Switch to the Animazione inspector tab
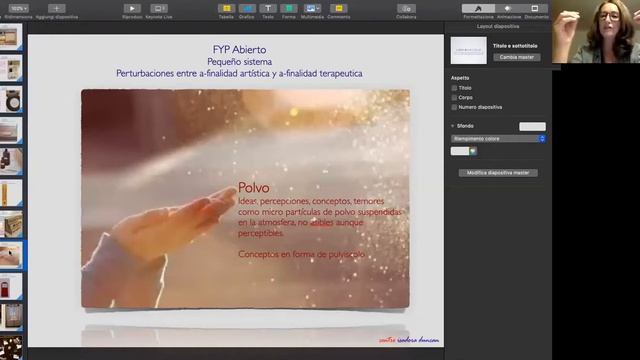 click(x=508, y=9)
